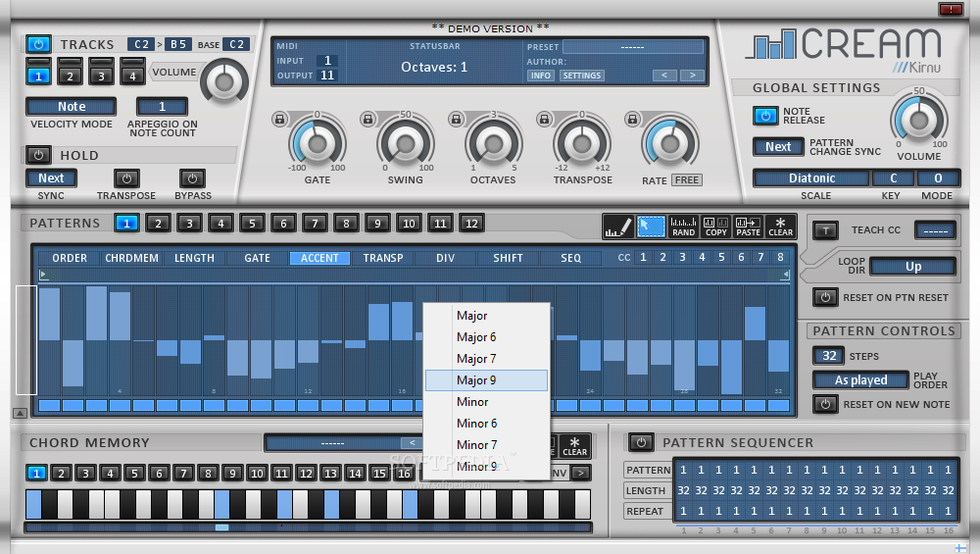Click the Global Settings Volume knob

(919, 120)
